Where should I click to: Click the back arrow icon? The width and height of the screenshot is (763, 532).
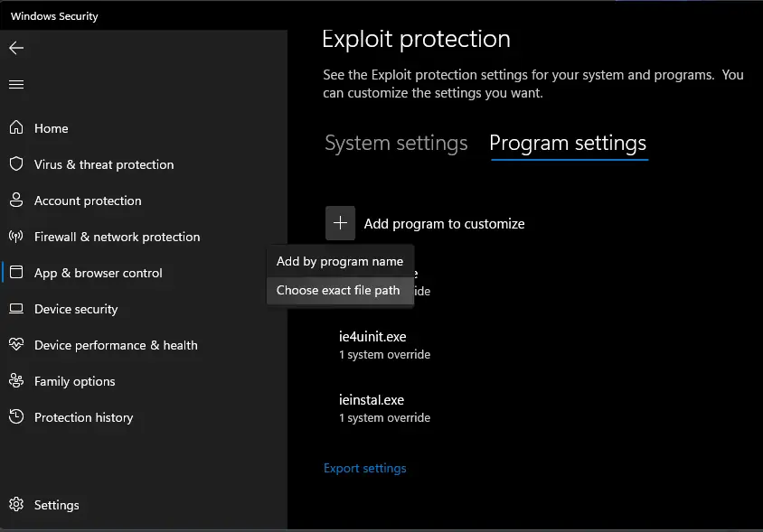pos(16,48)
